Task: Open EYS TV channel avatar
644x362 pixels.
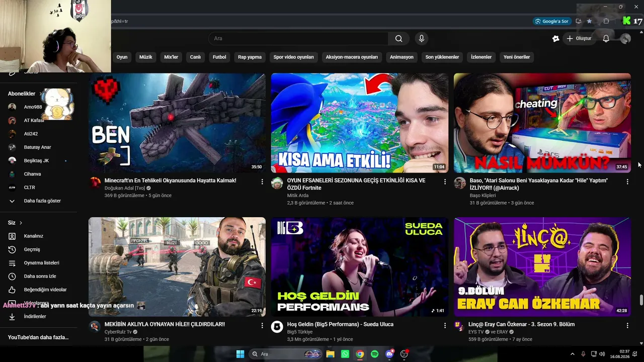Action: tap(459, 326)
